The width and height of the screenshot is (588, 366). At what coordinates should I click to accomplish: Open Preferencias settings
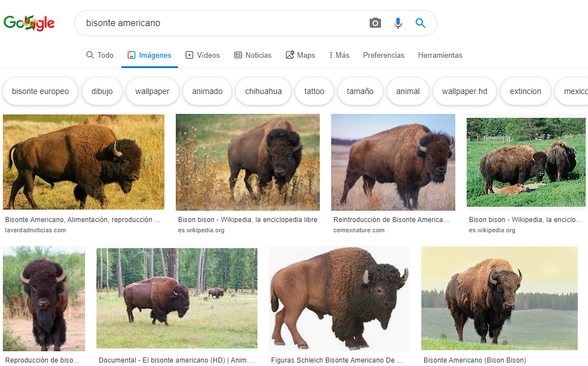[x=384, y=55]
